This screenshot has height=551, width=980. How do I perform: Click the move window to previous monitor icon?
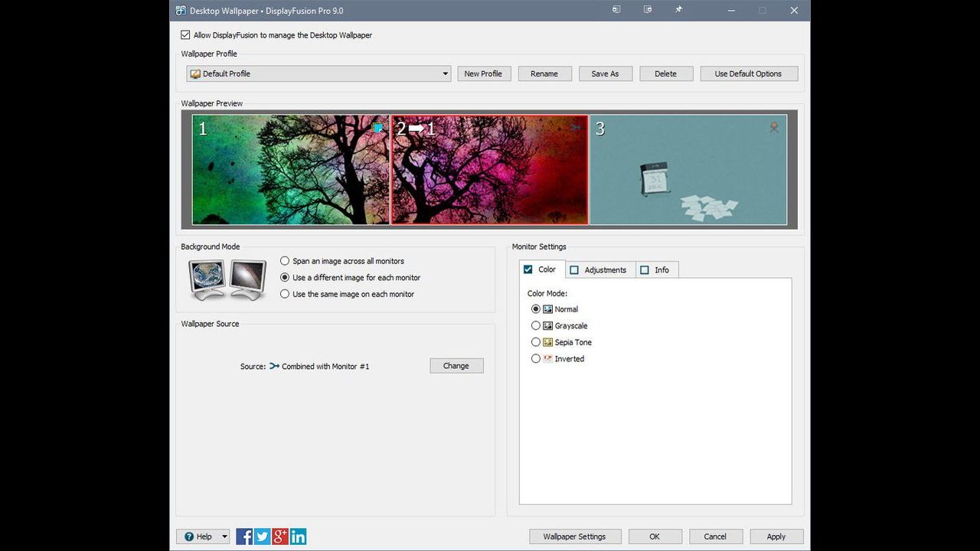tap(616, 10)
